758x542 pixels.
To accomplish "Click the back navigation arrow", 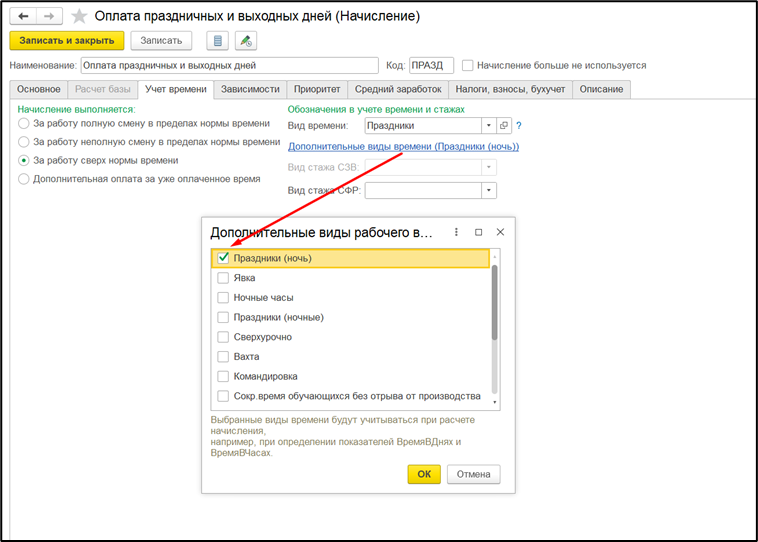I will pyautogui.click(x=22, y=16).
